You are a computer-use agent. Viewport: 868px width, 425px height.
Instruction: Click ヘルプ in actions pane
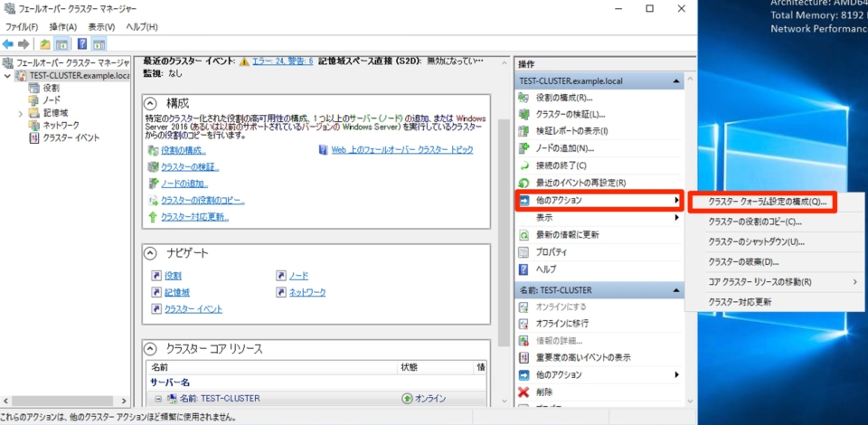[x=546, y=269]
